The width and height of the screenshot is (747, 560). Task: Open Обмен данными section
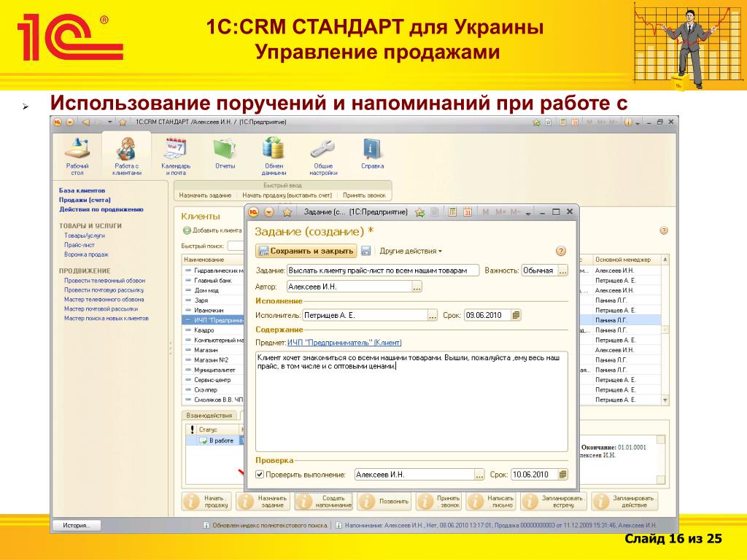click(x=274, y=156)
